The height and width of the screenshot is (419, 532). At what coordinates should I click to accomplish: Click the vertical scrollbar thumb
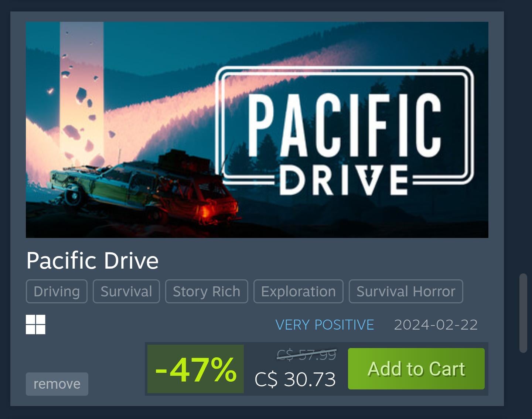[523, 313]
